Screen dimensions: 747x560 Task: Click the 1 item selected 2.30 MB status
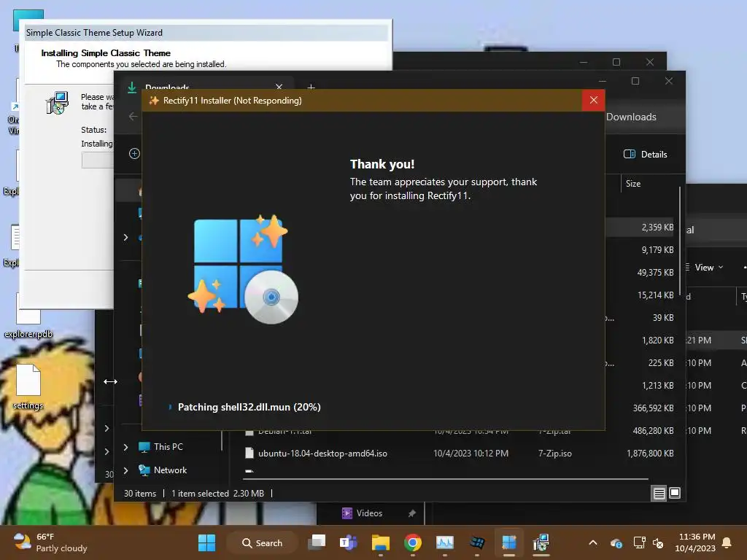tap(217, 494)
